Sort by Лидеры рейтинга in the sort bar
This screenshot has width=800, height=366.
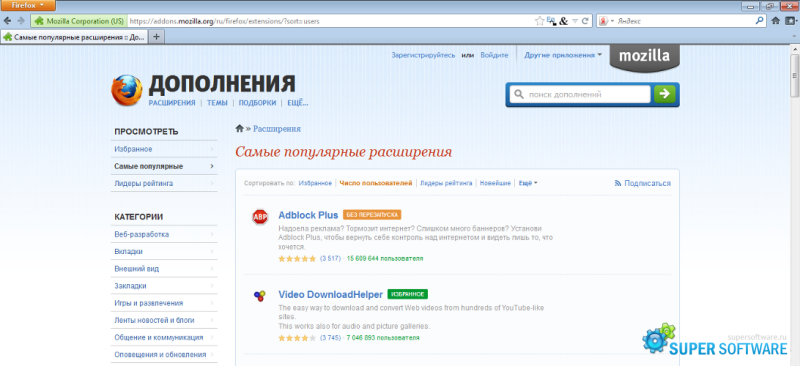pyautogui.click(x=446, y=183)
